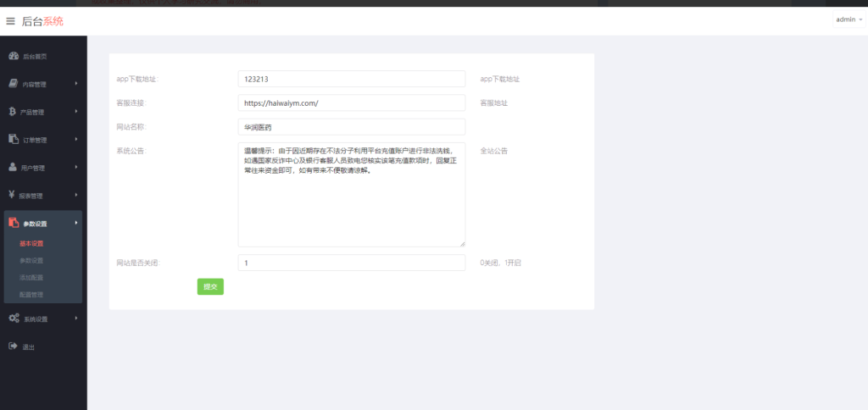Click the 参数设置 red copy icon
The image size is (868, 410).
(x=14, y=223)
